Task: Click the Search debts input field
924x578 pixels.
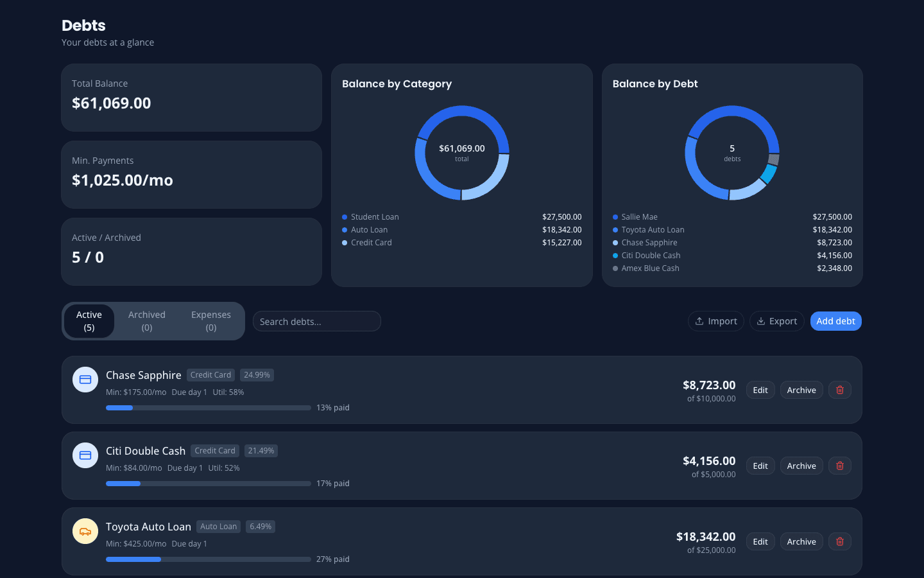Action: [x=316, y=321]
